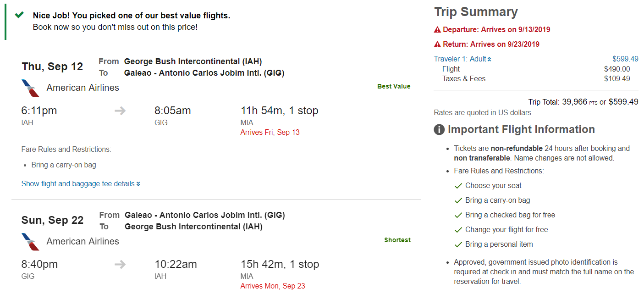644x294 pixels.
Task: Click the Trip Summary heading
Action: click(476, 12)
